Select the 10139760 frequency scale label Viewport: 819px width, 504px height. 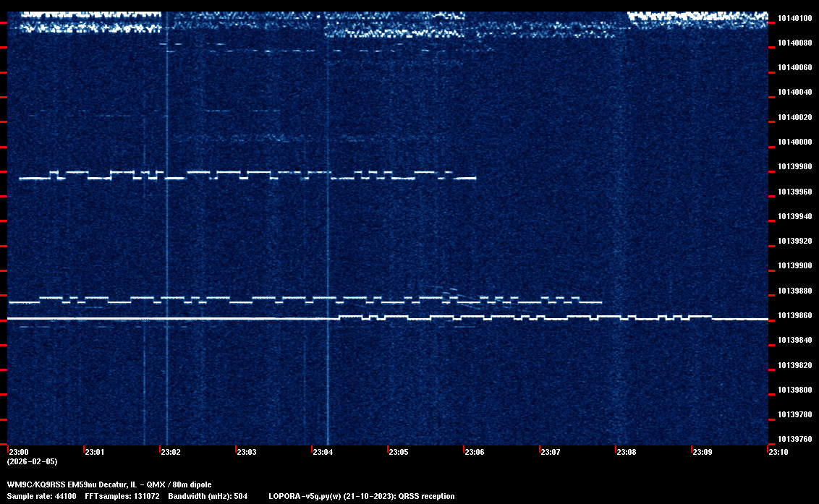pyautogui.click(x=794, y=439)
